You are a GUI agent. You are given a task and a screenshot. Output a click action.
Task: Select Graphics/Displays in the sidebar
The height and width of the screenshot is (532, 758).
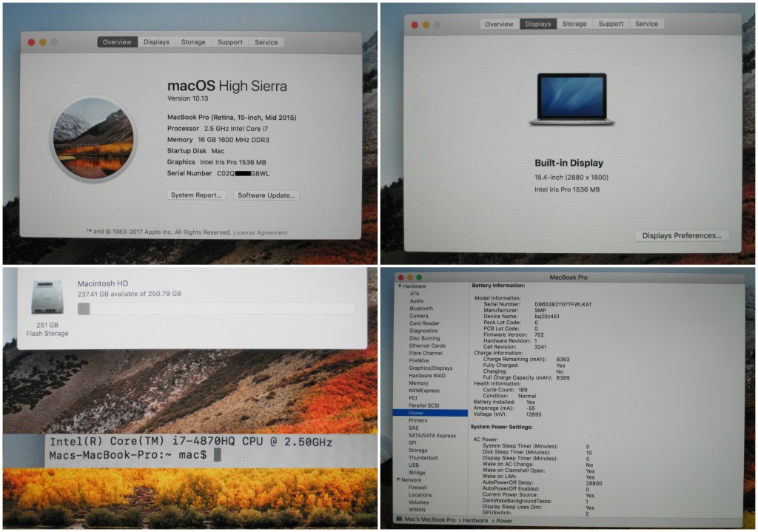tap(431, 368)
